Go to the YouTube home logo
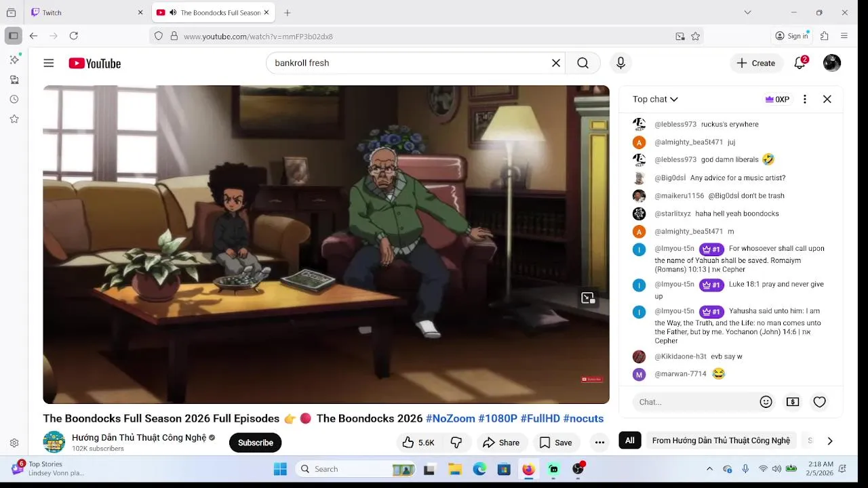Screen dimensions: 868x488 (95, 63)
